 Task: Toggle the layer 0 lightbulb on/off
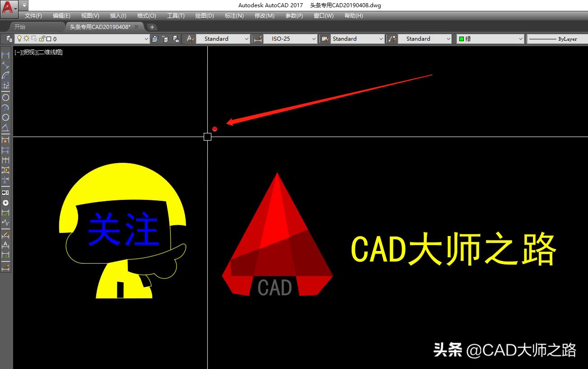(19, 38)
